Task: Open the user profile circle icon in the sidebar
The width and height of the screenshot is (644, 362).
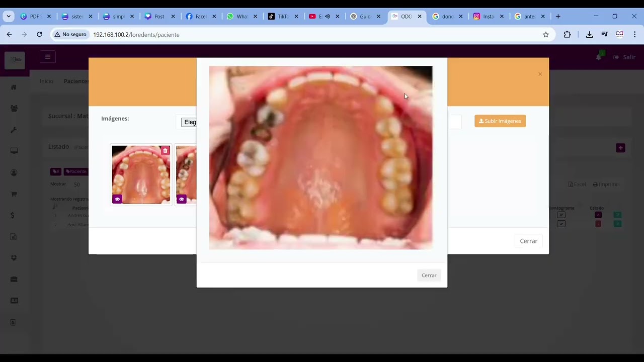Action: [14, 172]
